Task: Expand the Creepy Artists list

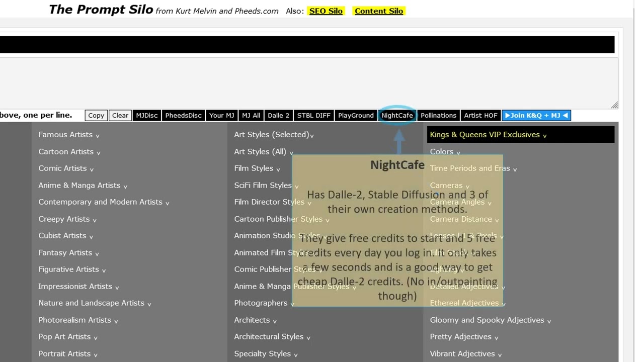Action: pyautogui.click(x=67, y=219)
